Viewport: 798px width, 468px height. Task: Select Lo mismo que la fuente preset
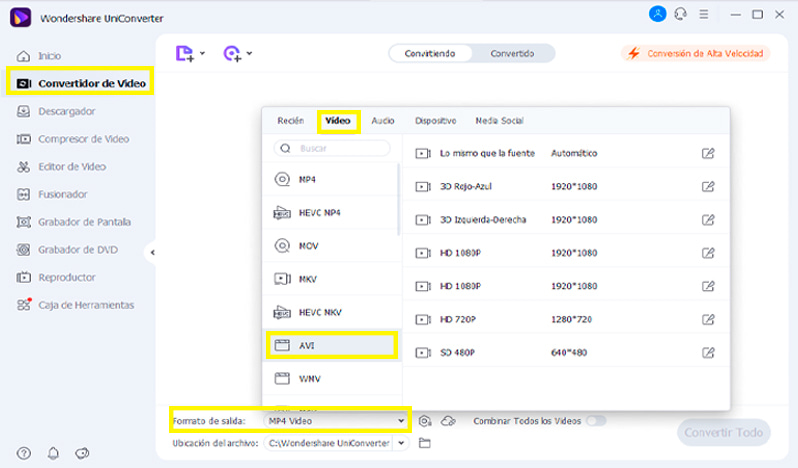click(x=565, y=153)
